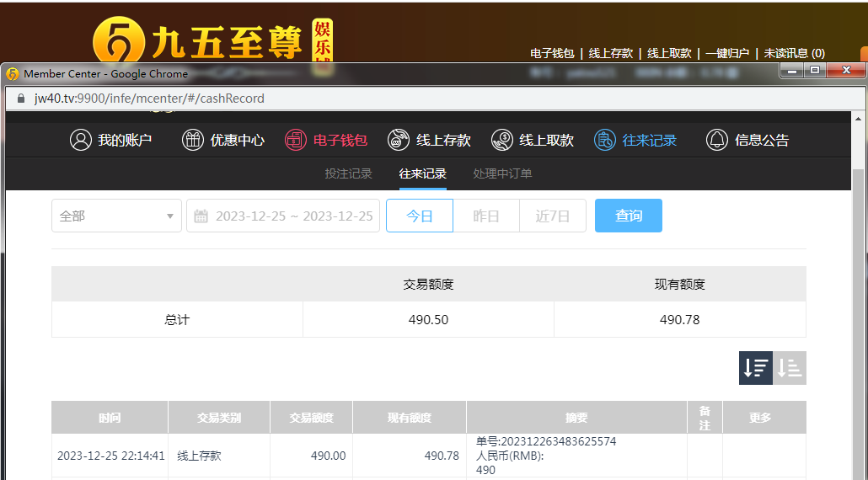This screenshot has width=868, height=480.
Task: Click the date range input field
Action: [x=283, y=216]
